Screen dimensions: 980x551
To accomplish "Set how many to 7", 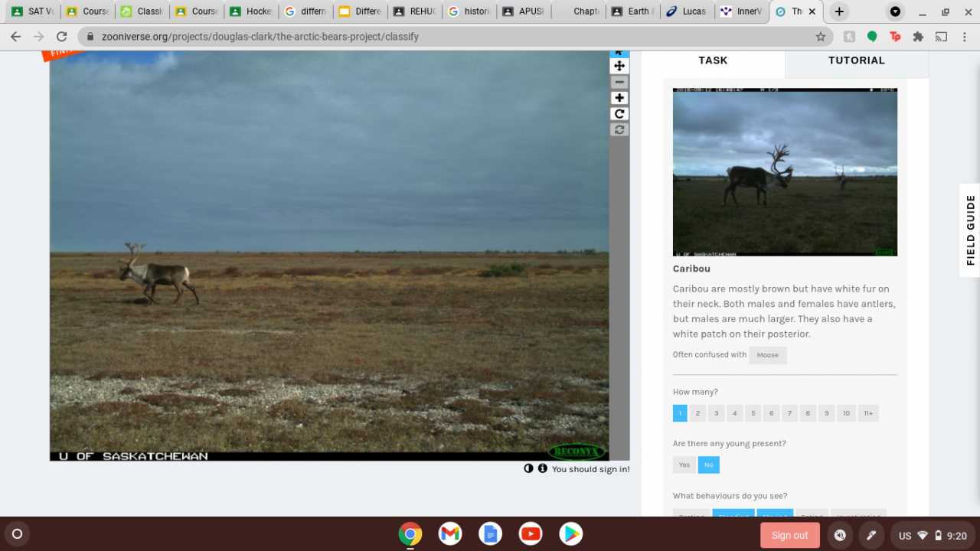I will [789, 413].
